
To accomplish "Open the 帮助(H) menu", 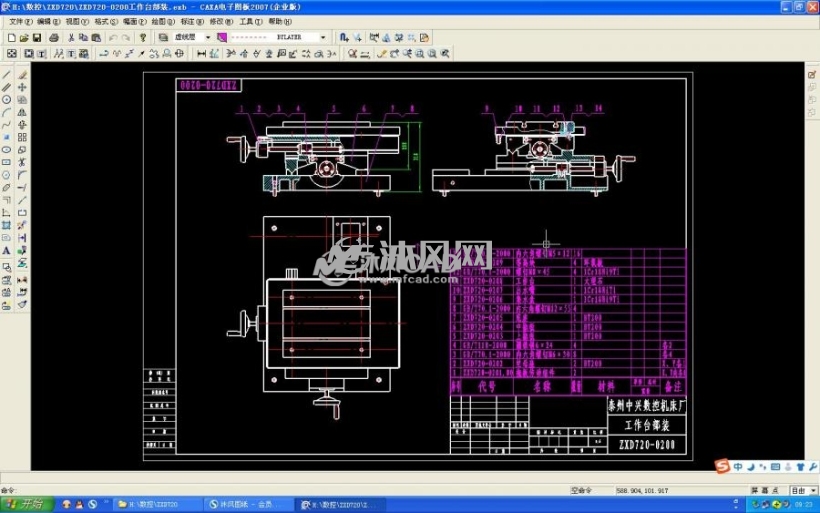I will coord(280,21).
